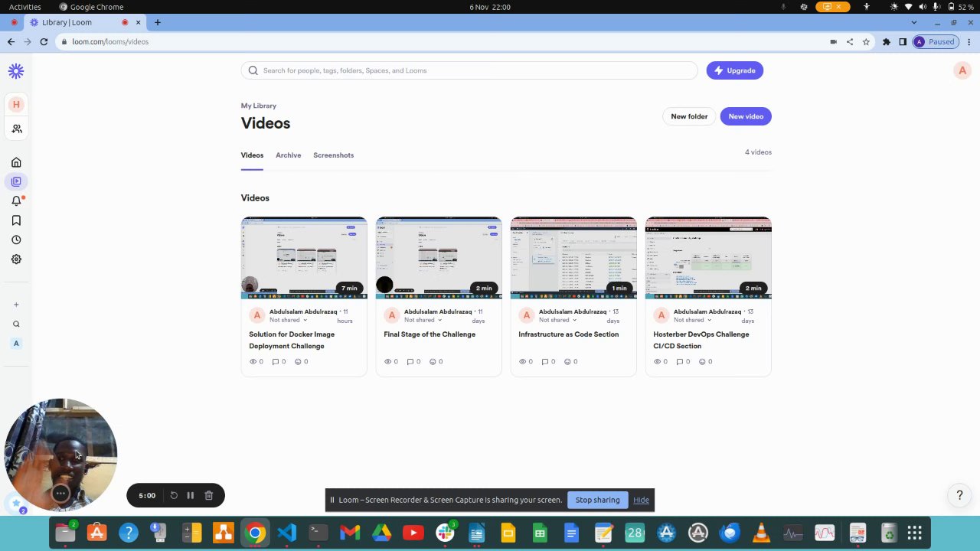Open the Library icon in the sidebar
The width and height of the screenshot is (980, 551).
tap(16, 181)
